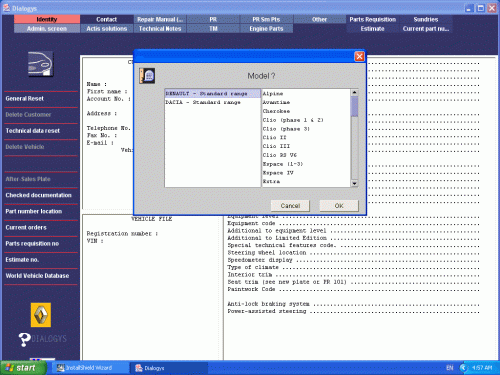This screenshot has width=500, height=375.
Task: Click the Cancel button in dialog
Action: point(290,206)
